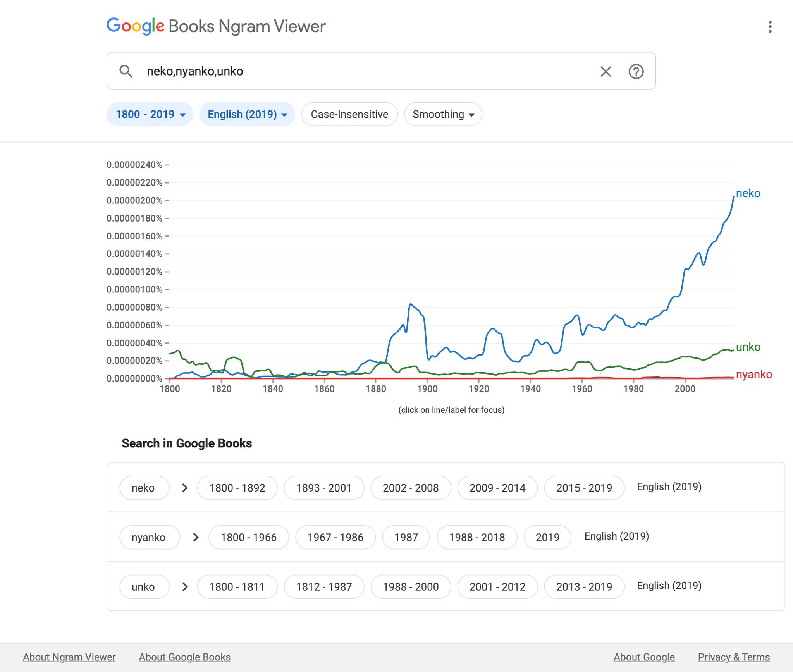Open the About Google Books link

(185, 657)
